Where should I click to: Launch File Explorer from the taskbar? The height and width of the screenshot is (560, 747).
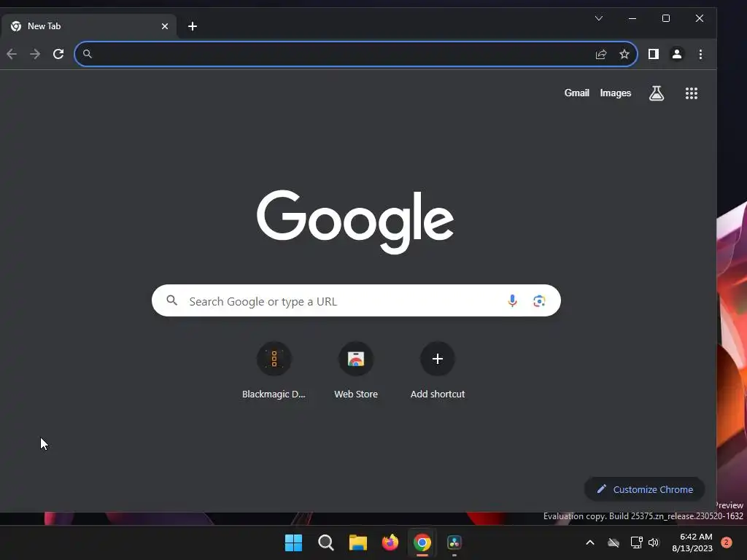tap(357, 542)
